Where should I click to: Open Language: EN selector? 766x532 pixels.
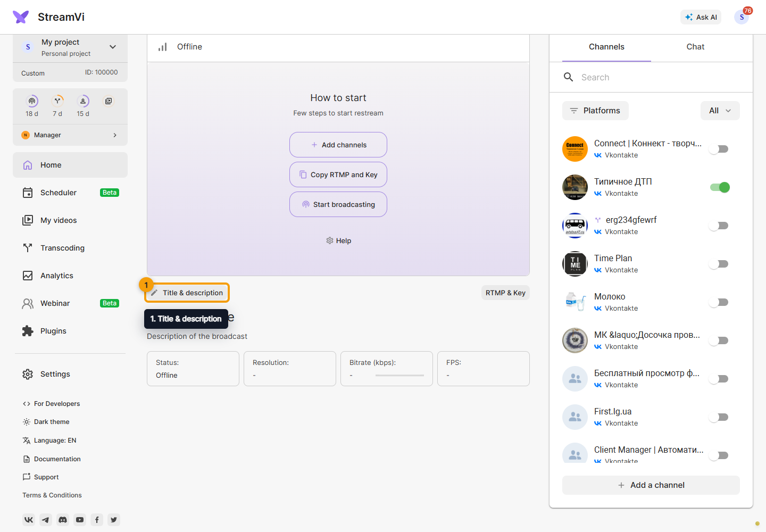[49, 440]
